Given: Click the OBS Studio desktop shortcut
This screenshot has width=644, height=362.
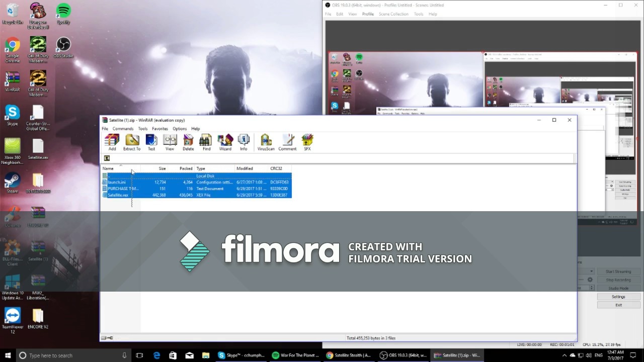Looking at the screenshot, I should coord(63,48).
